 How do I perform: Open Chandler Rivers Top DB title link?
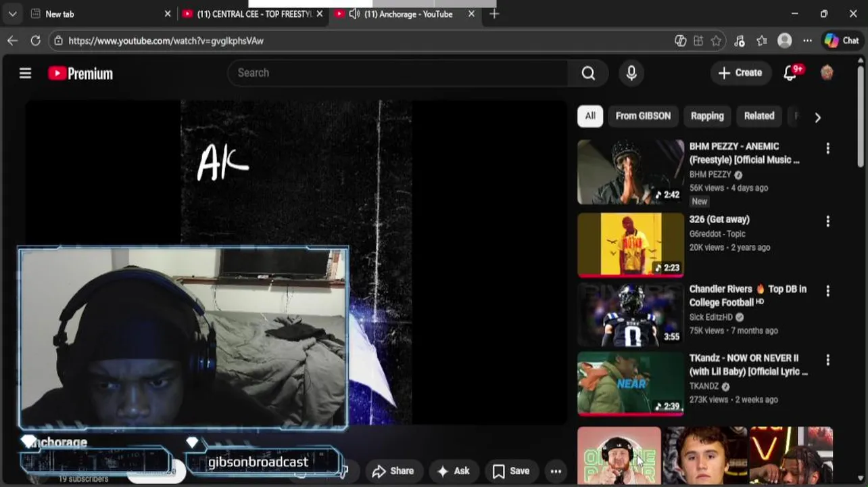pyautogui.click(x=748, y=296)
